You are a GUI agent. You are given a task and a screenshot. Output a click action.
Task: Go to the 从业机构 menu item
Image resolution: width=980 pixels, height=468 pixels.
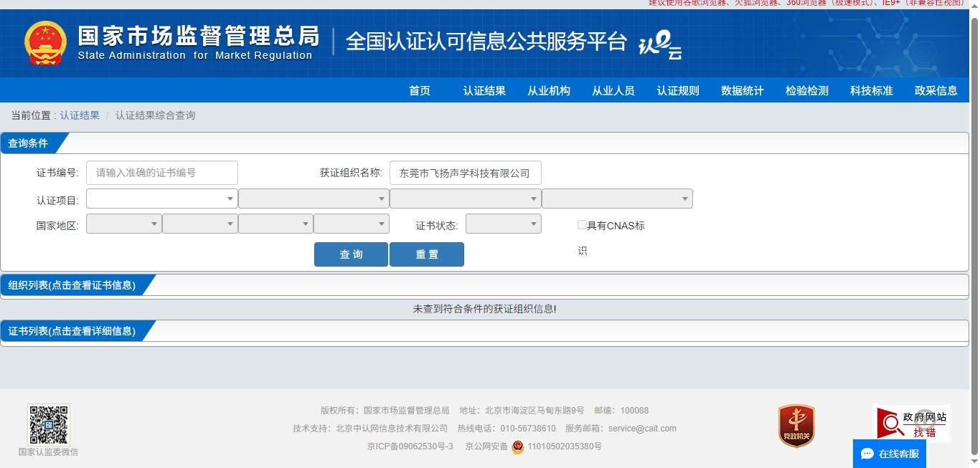click(549, 90)
